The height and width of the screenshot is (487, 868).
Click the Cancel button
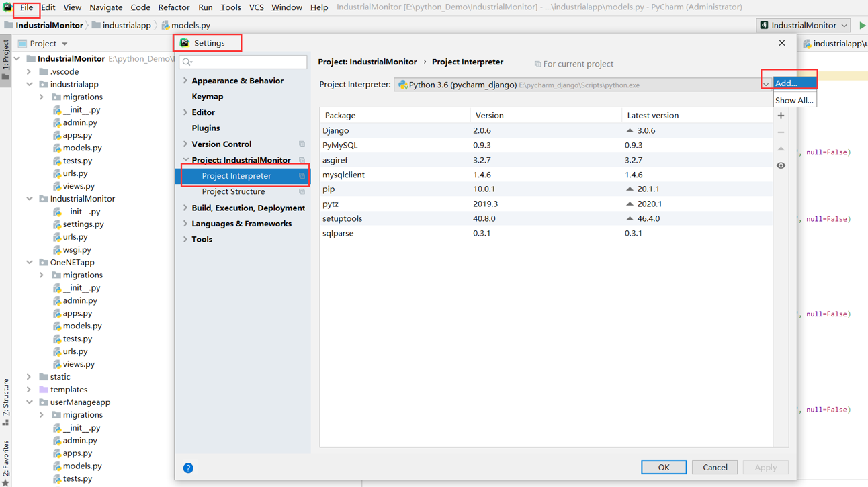coord(715,468)
